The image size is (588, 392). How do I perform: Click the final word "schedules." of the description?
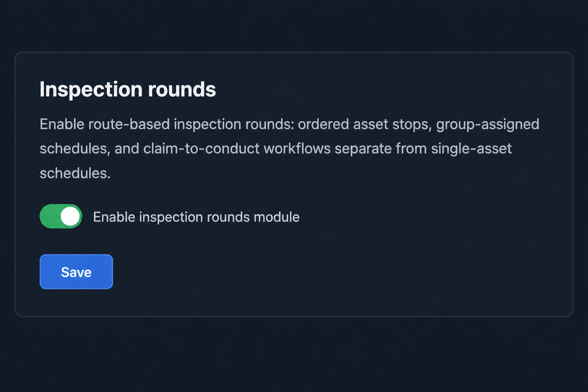point(75,173)
